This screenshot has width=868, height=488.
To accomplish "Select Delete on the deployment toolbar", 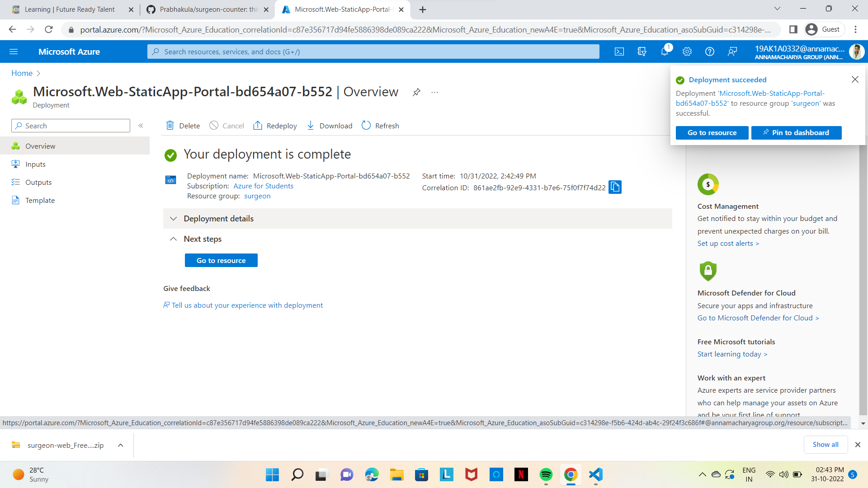I will 183,126.
